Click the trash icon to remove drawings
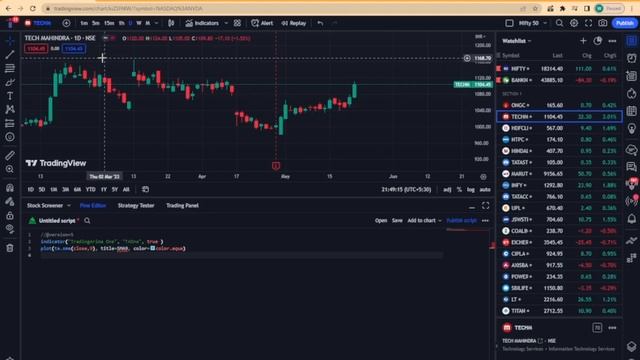Image resolution: width=640 pixels, height=360 pixels. [x=10, y=248]
